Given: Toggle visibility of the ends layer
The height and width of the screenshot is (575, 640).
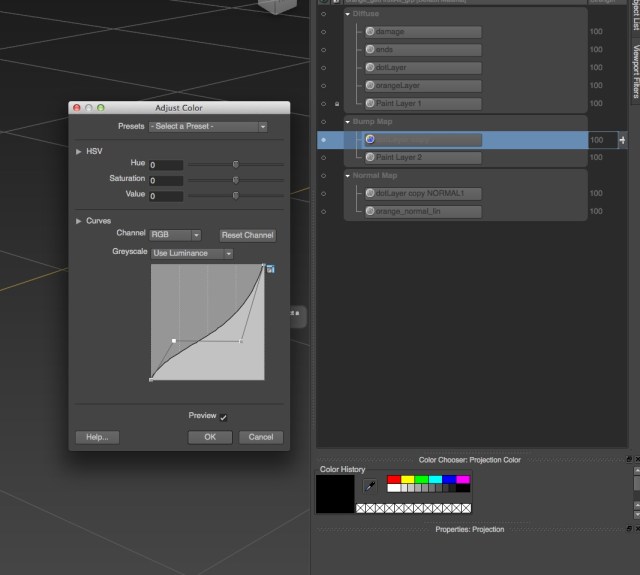Looking at the screenshot, I should tap(323, 50).
